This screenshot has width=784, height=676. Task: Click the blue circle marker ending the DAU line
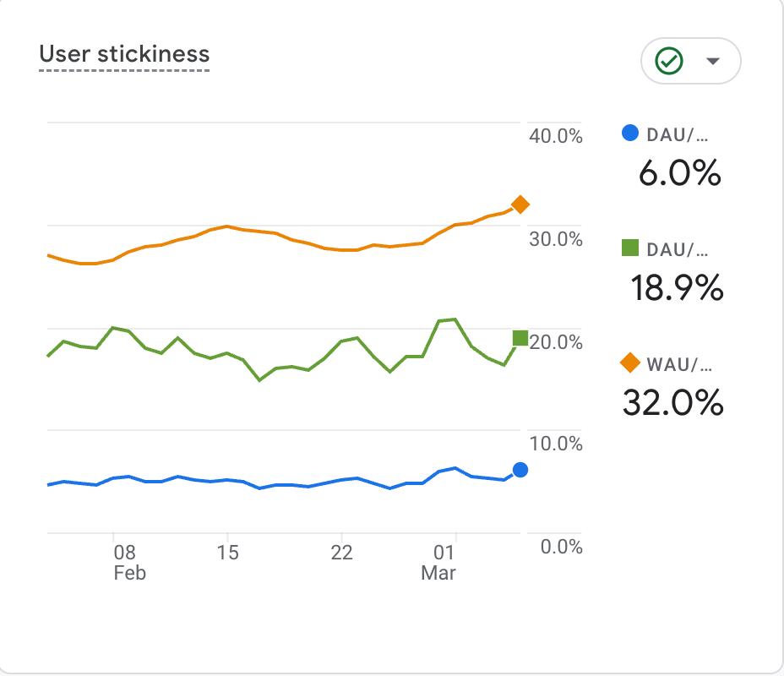(519, 471)
